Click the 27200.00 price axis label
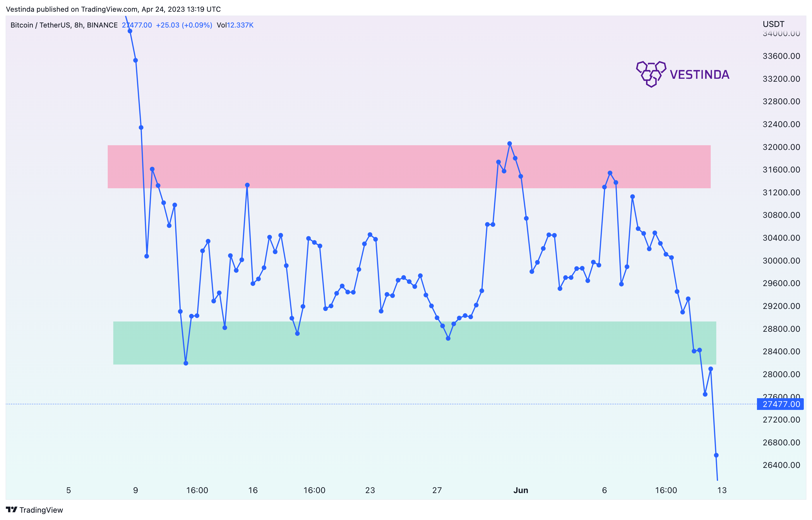This screenshot has width=812, height=520. click(781, 420)
